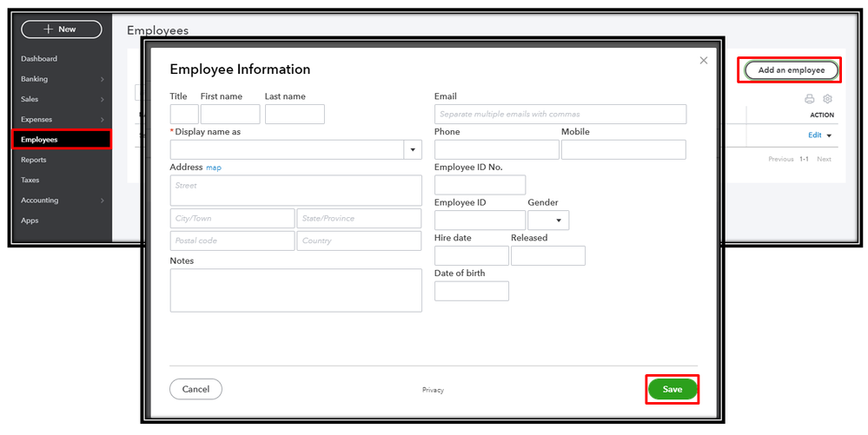The height and width of the screenshot is (435, 868).
Task: Click the Phone input field
Action: coord(496,149)
